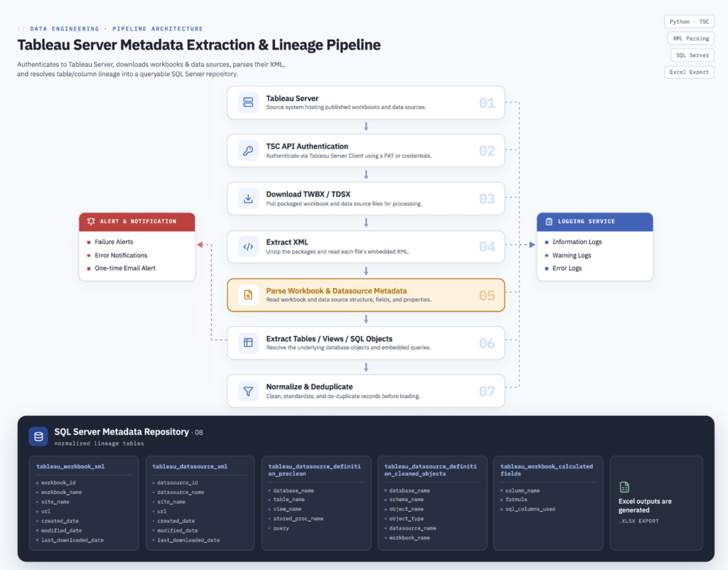Click the tableau_workbook_xml table header
The width and height of the screenshot is (728, 570).
70,466
